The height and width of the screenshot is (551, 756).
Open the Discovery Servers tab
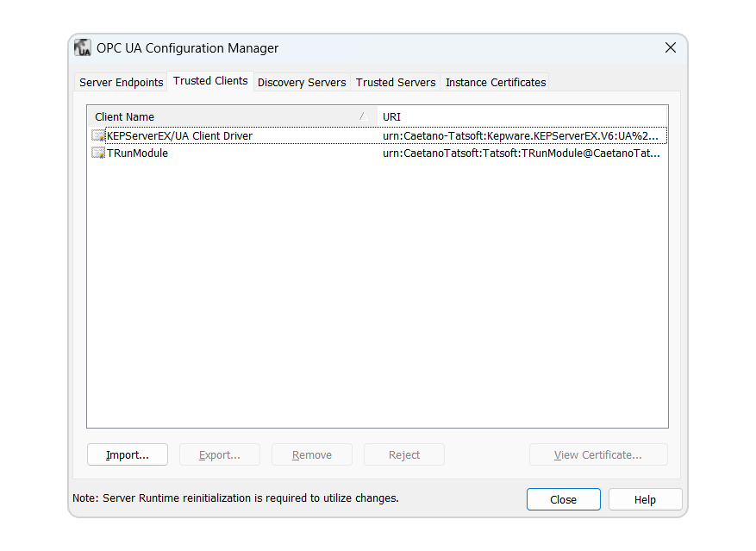(302, 83)
